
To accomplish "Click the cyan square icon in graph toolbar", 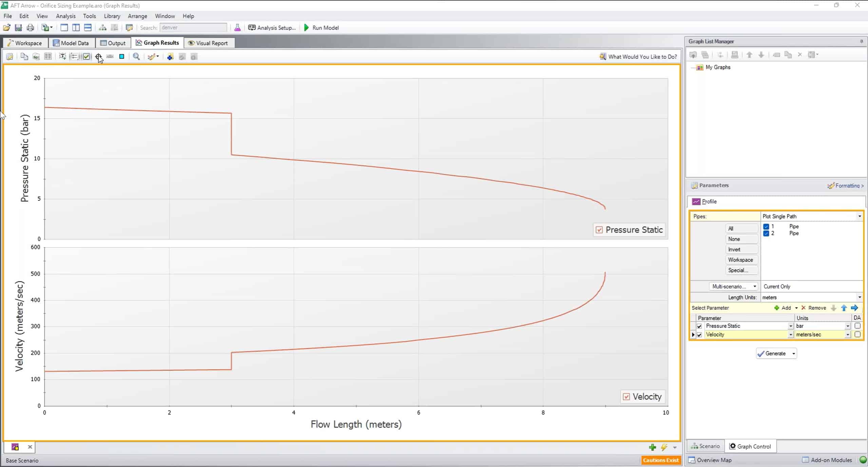I will 122,57.
